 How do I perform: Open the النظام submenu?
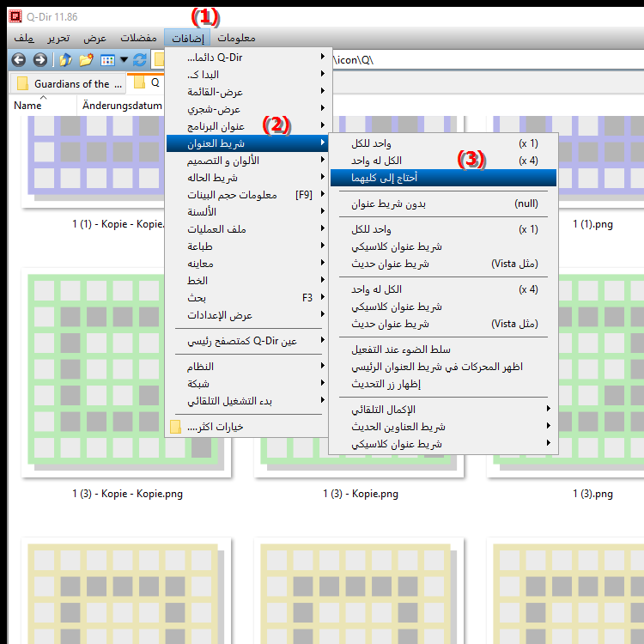click(x=246, y=367)
